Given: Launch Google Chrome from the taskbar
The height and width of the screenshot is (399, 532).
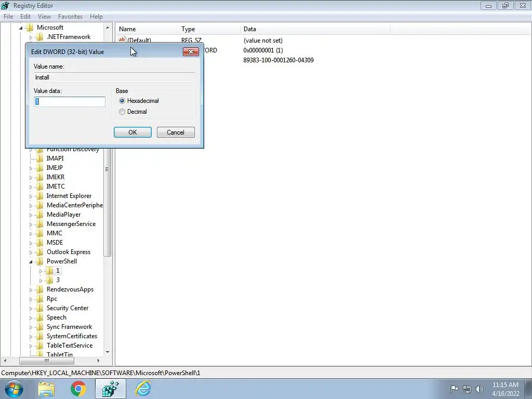Looking at the screenshot, I should pos(78,389).
